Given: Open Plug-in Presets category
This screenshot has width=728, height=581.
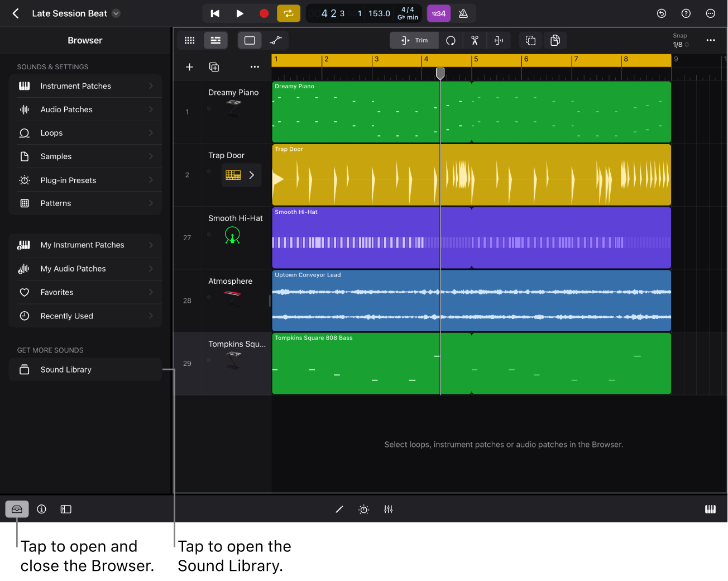Looking at the screenshot, I should pos(85,180).
